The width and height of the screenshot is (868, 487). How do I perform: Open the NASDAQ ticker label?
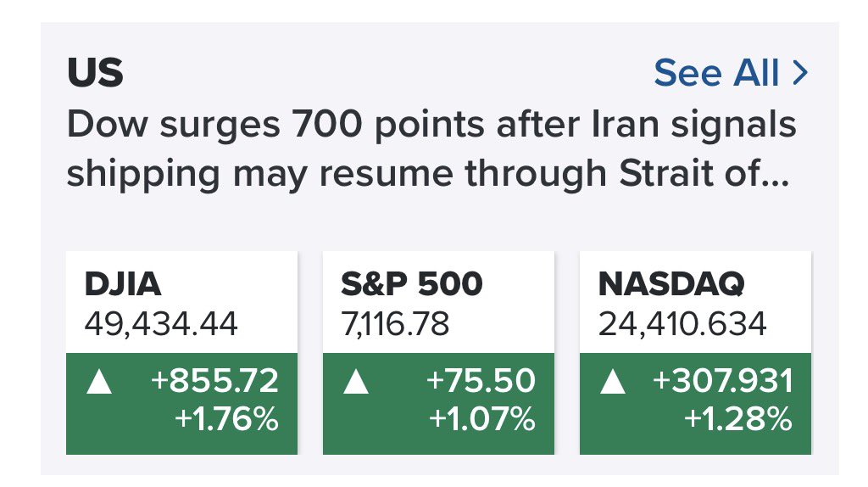(x=670, y=284)
